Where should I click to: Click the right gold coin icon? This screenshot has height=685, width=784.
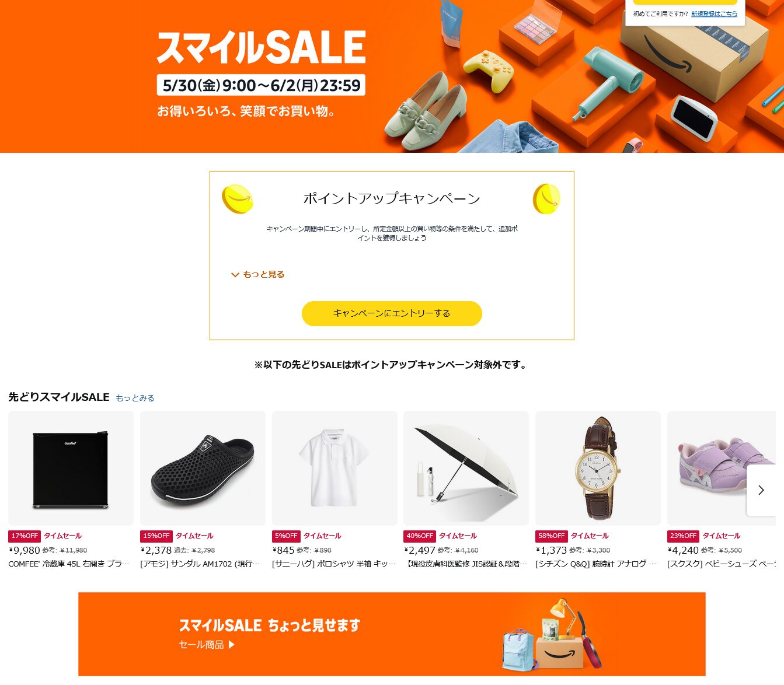click(546, 199)
